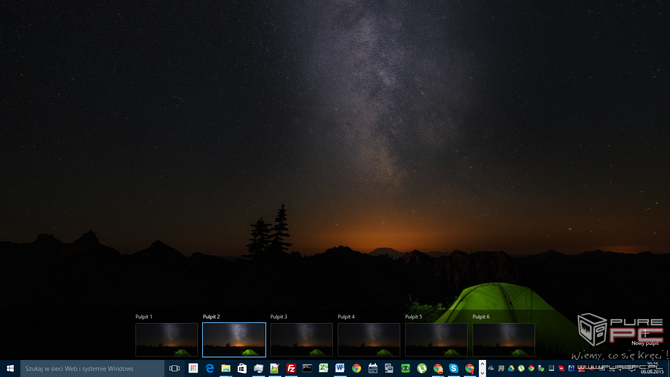The width and height of the screenshot is (670, 377).
Task: Switch to Pulpit 1 desktop thumbnail
Action: (x=167, y=340)
